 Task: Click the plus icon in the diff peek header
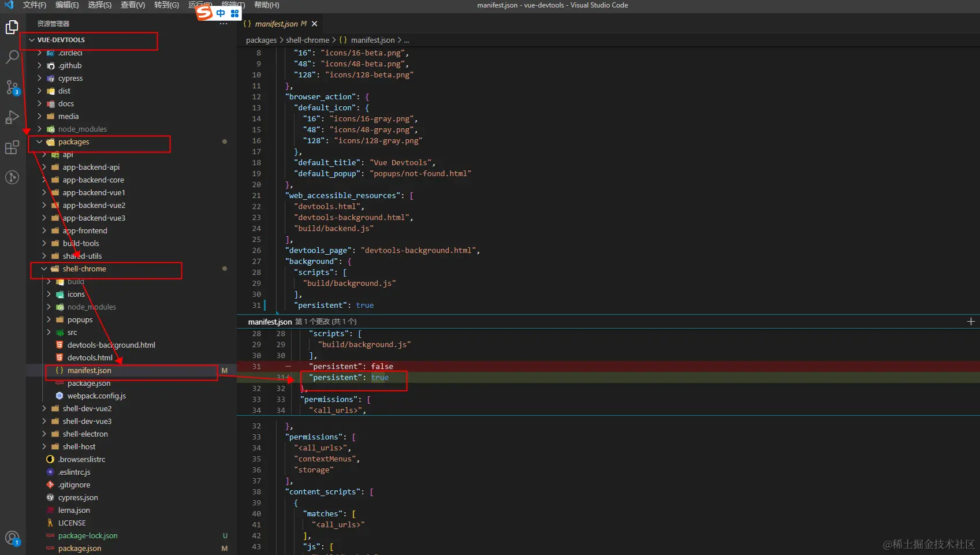coord(971,322)
